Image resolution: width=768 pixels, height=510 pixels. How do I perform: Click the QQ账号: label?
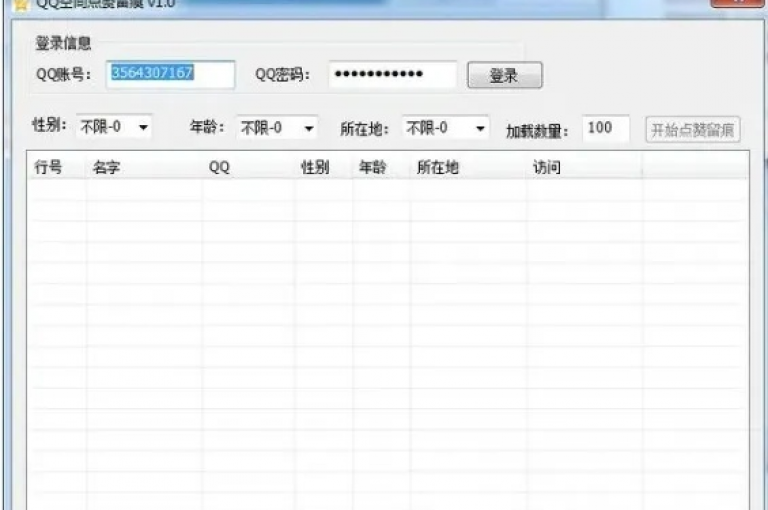coord(64,74)
